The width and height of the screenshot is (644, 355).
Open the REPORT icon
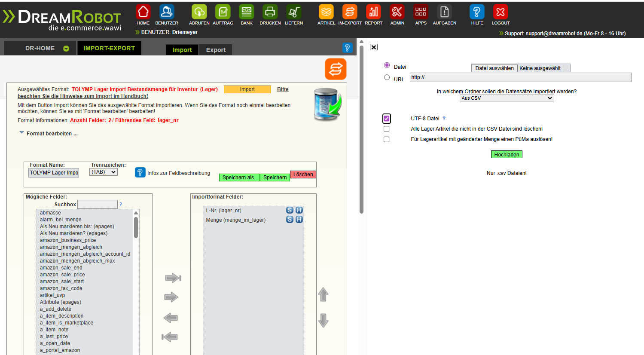point(373,12)
